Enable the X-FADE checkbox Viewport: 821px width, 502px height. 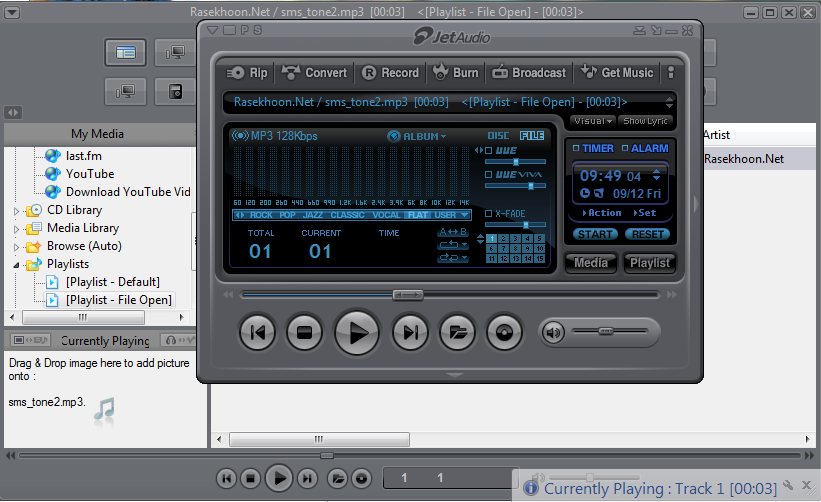(489, 214)
